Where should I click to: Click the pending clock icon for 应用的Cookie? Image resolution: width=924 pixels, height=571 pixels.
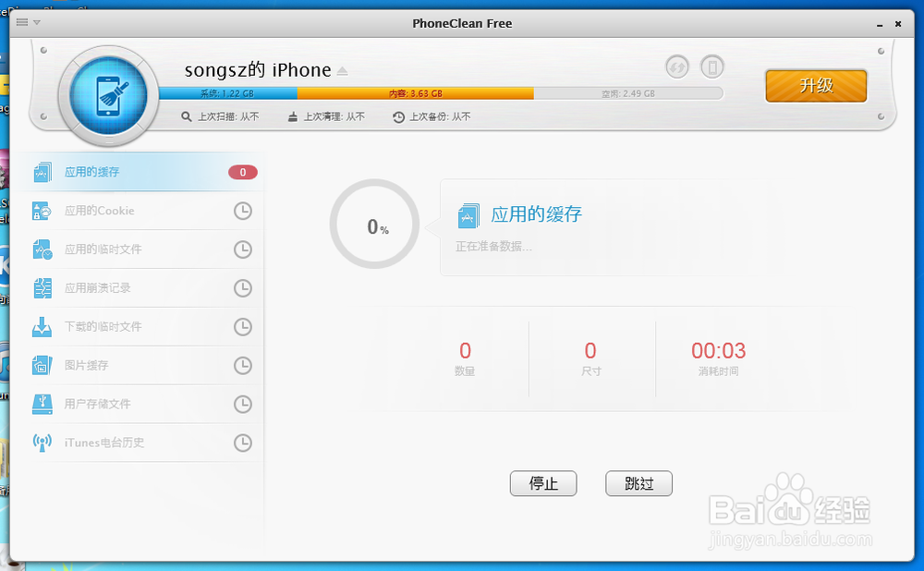243,211
